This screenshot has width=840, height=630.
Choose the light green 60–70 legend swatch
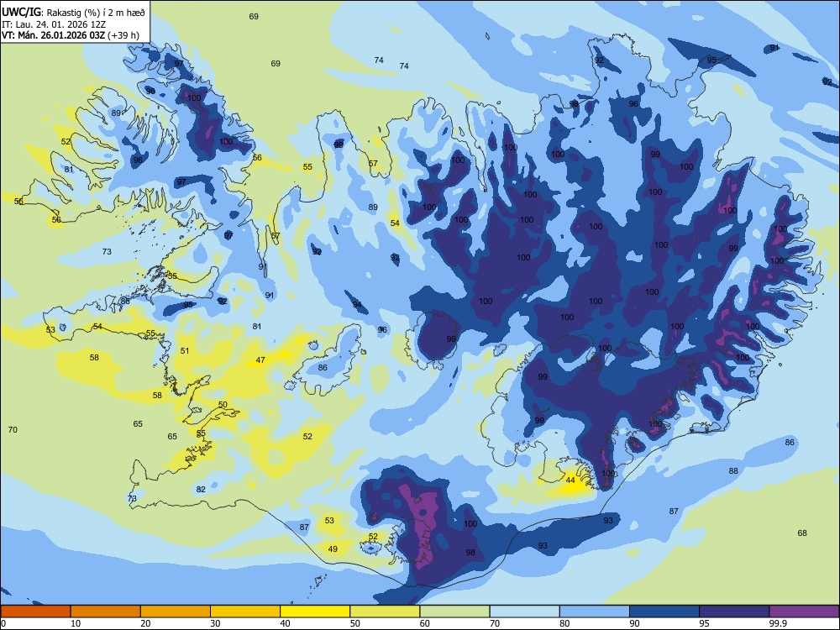tap(454, 612)
